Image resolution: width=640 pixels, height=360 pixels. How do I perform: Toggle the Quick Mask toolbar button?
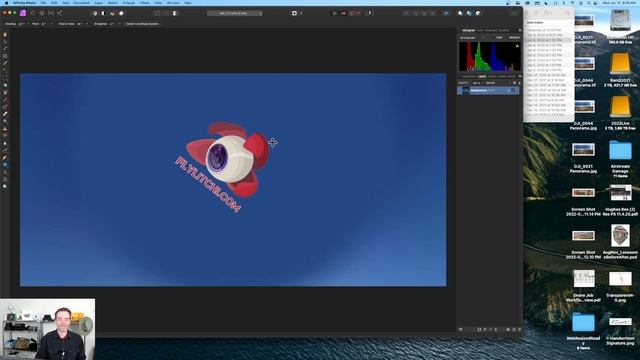click(294, 13)
